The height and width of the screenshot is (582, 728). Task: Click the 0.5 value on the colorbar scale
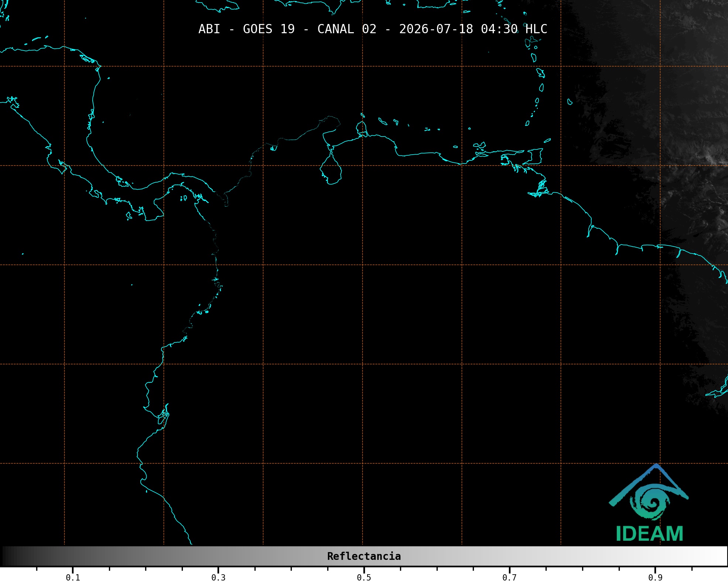tap(364, 578)
